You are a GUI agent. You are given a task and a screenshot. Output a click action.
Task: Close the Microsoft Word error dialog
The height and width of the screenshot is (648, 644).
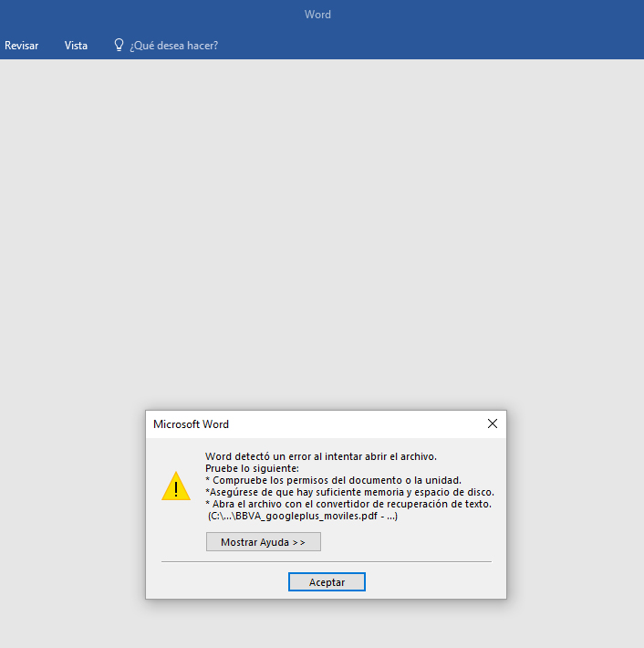[x=493, y=423]
